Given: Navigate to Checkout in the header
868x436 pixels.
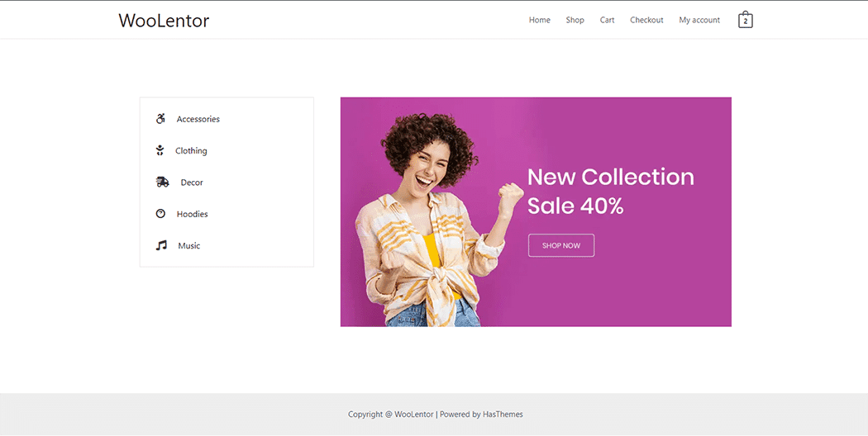Looking at the screenshot, I should pyautogui.click(x=646, y=20).
